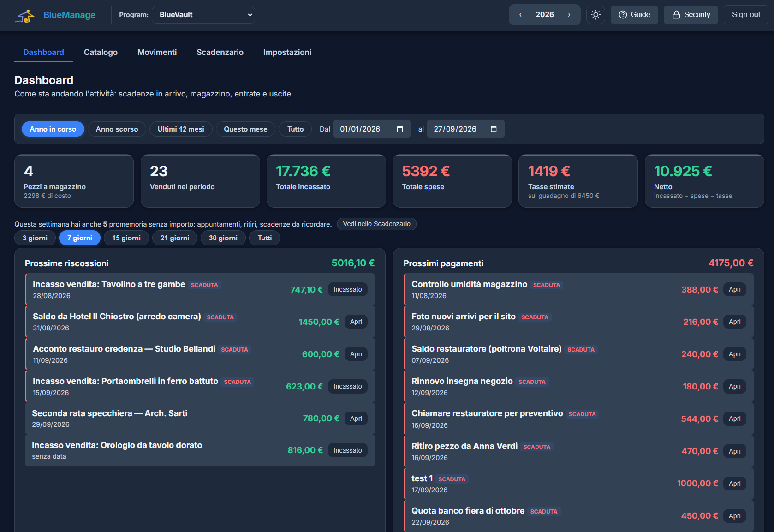Open the test 1 payment entry
This screenshot has width=774, height=532.
[735, 484]
